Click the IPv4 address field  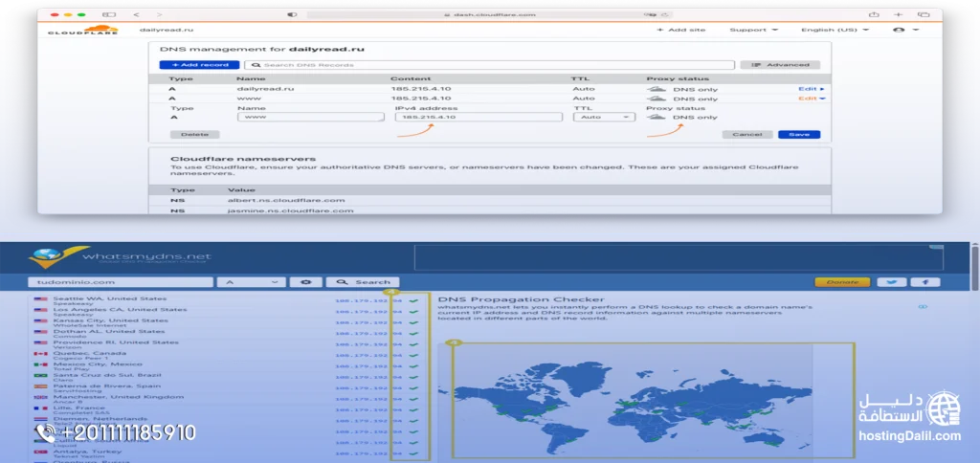tap(479, 117)
